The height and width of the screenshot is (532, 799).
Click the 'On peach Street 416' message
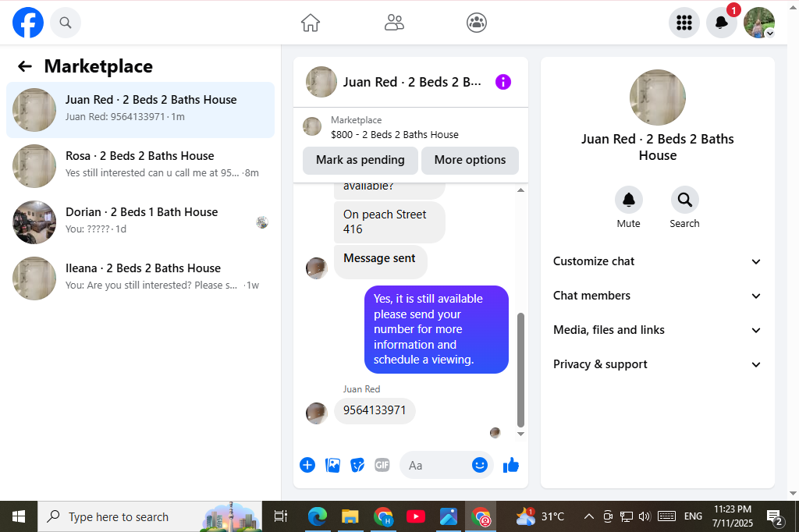[x=389, y=222]
